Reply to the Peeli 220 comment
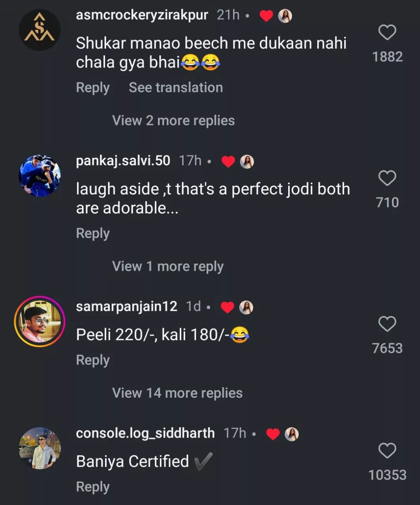Screen dimensions: 420x505 tap(93, 360)
